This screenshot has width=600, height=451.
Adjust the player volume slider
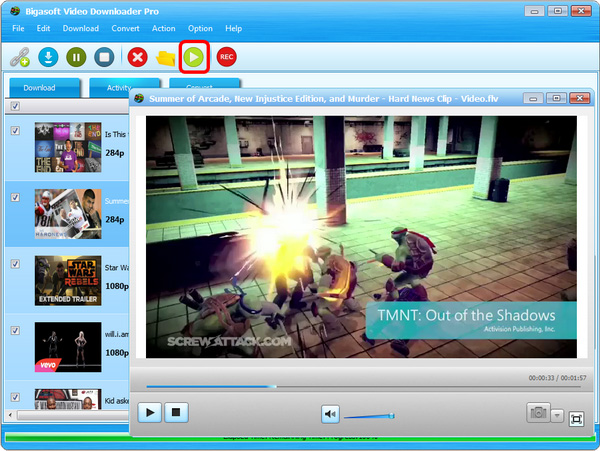[x=369, y=416]
